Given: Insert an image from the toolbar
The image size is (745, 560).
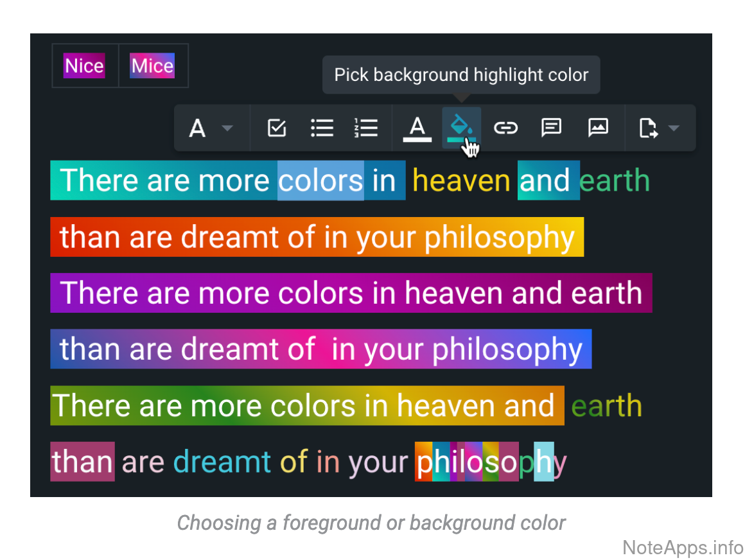Looking at the screenshot, I should [598, 128].
